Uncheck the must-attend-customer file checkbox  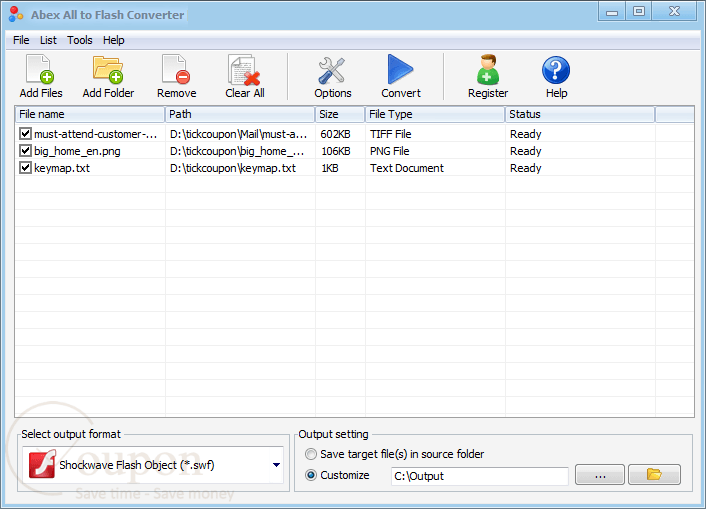pyautogui.click(x=25, y=134)
